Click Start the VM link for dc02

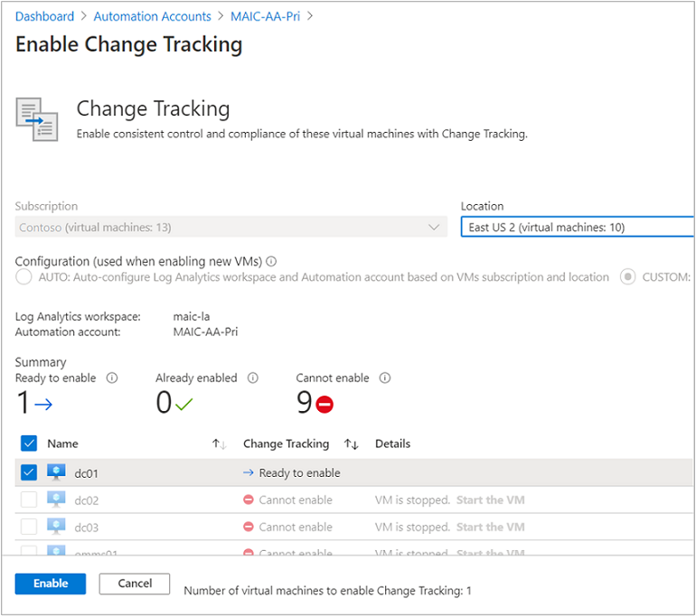coord(491,499)
